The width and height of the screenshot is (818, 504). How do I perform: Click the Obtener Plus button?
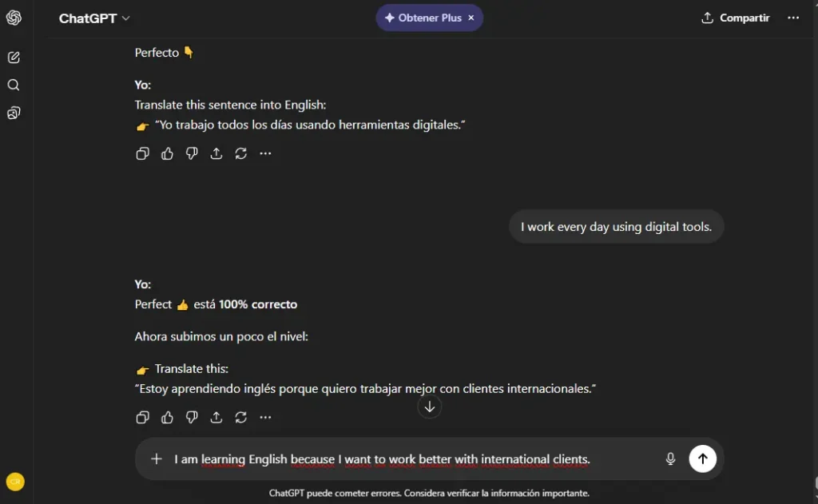[423, 18]
